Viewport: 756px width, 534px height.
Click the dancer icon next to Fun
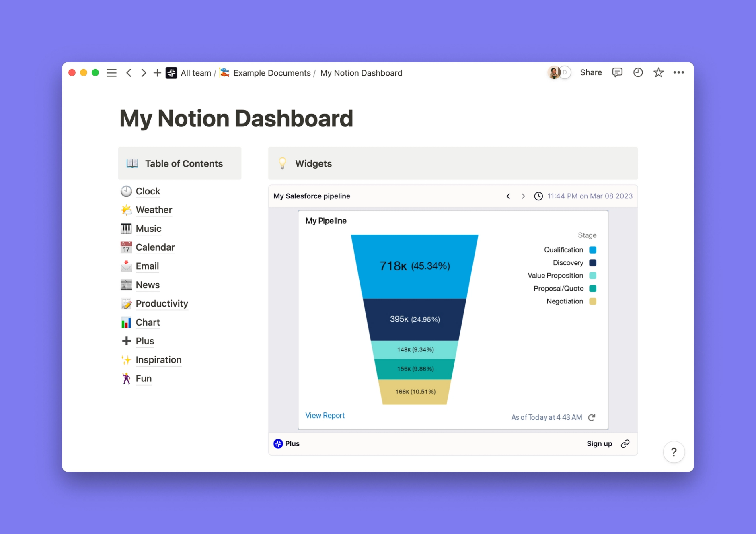126,379
